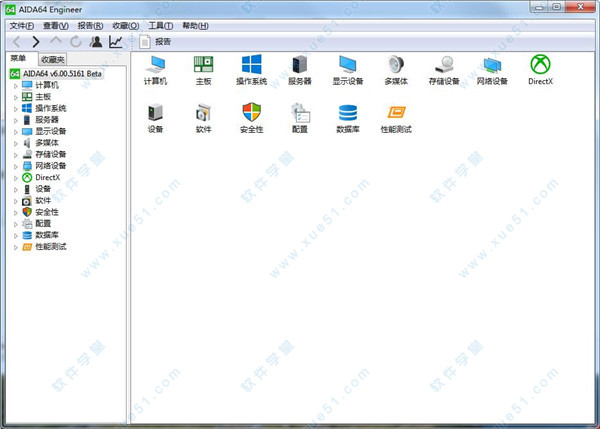The image size is (600, 429).
Task: Click the Forward arrow toolbar button
Action: pos(36,42)
